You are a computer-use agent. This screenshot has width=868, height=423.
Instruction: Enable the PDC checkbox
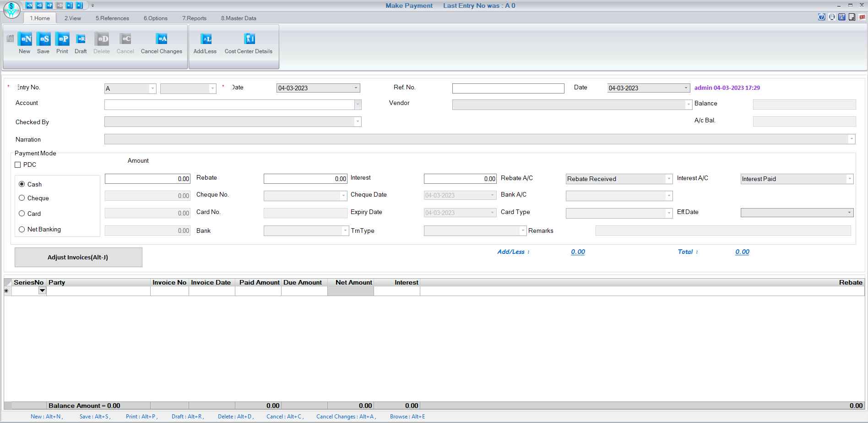pyautogui.click(x=18, y=165)
